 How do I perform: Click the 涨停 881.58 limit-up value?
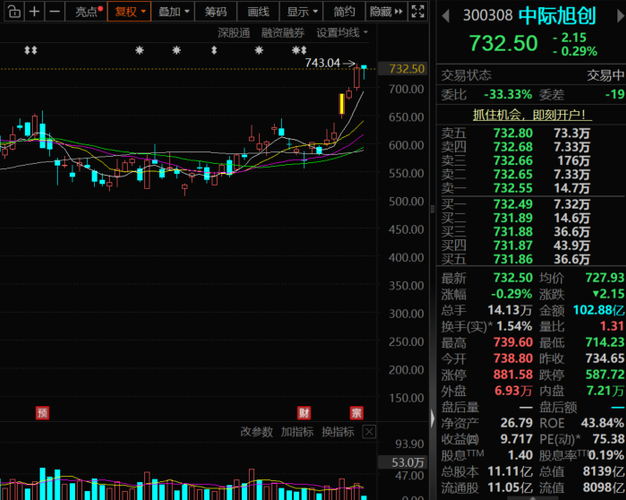(513, 375)
